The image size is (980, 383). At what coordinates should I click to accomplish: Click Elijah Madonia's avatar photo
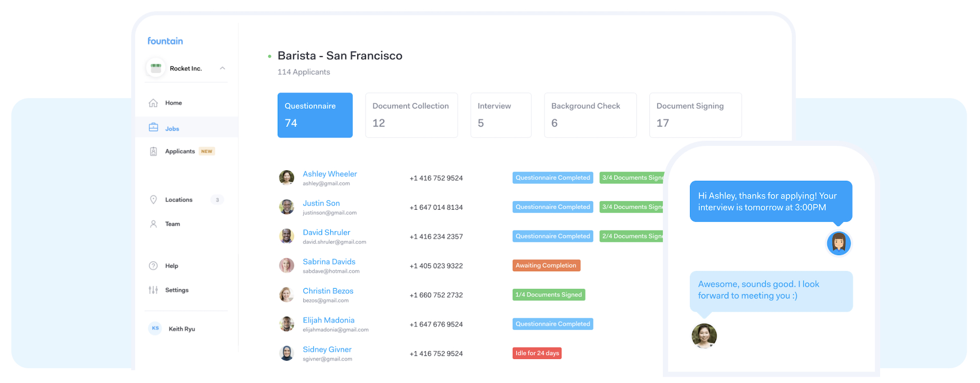click(287, 324)
